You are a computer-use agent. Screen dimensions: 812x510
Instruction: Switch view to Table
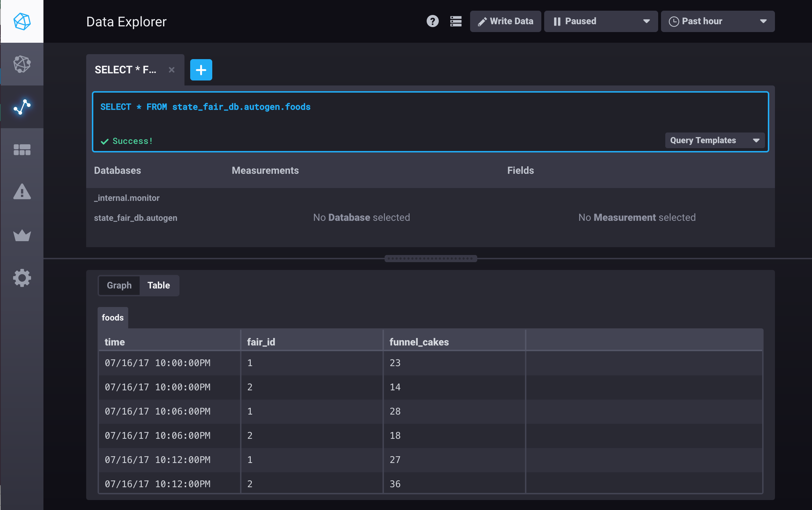[159, 285]
